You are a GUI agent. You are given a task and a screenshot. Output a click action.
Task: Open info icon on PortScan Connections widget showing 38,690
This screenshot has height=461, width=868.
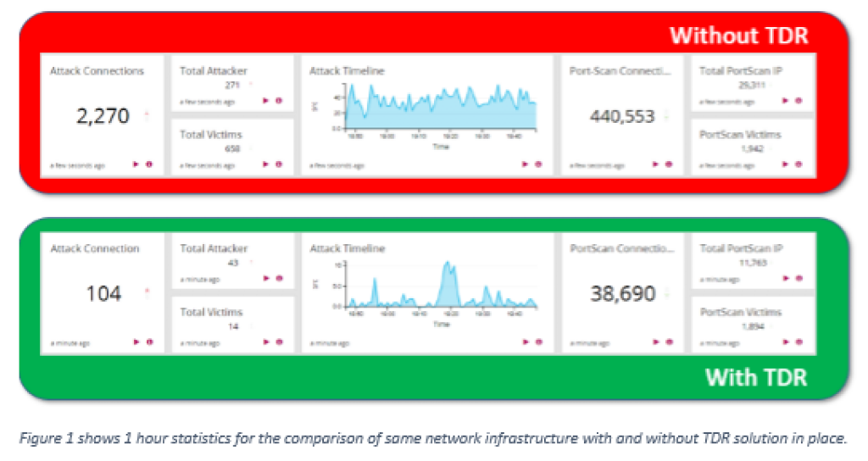pyautogui.click(x=670, y=342)
